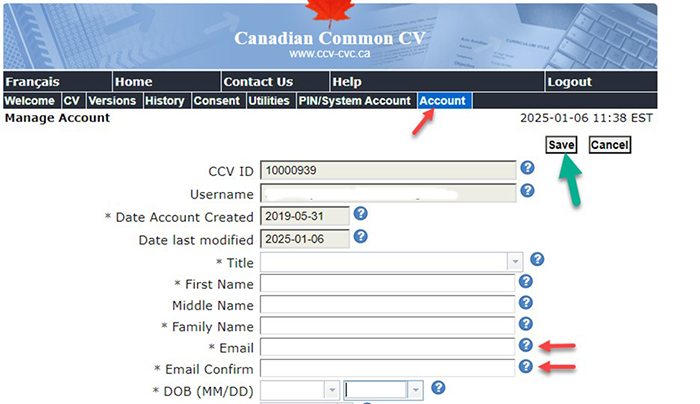Click the Save button
700x404 pixels.
tap(561, 145)
